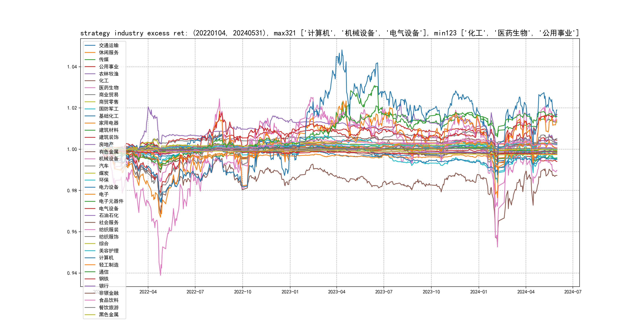Click the 银行 legend label

(x=104, y=286)
